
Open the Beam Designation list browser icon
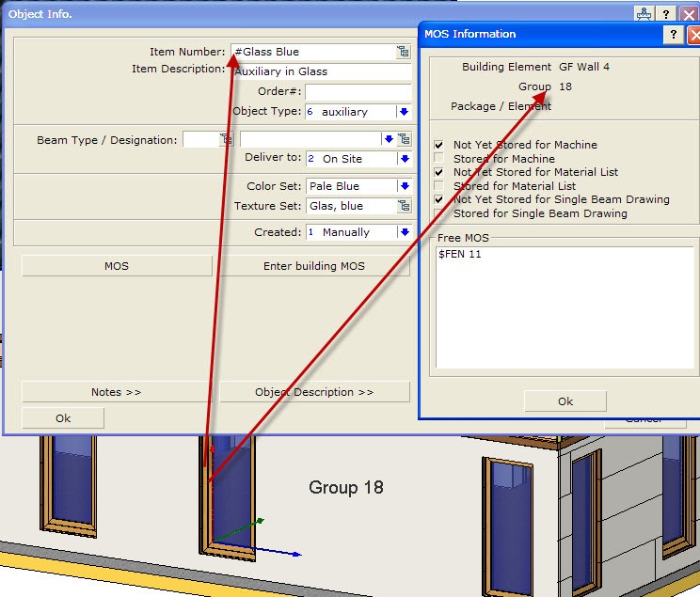point(404,140)
